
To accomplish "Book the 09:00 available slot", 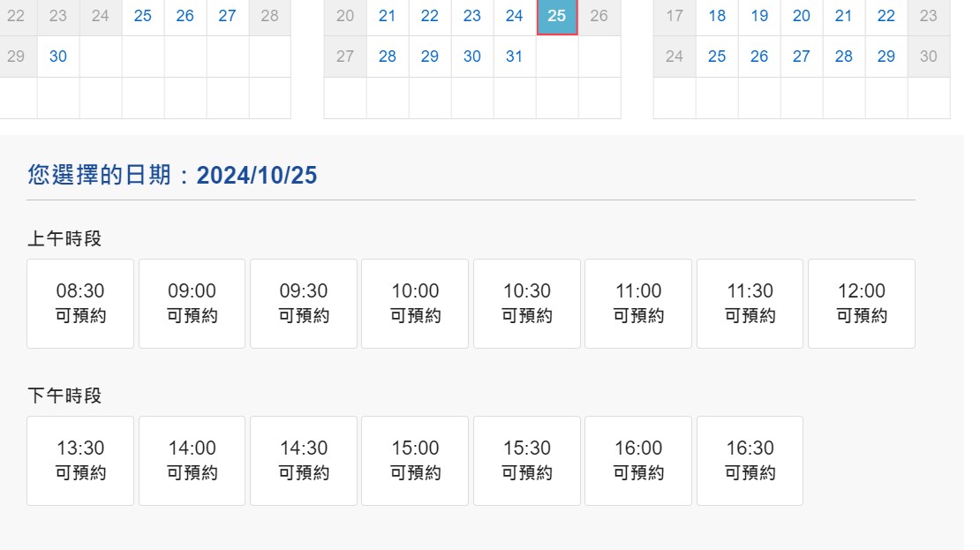I will point(192,303).
